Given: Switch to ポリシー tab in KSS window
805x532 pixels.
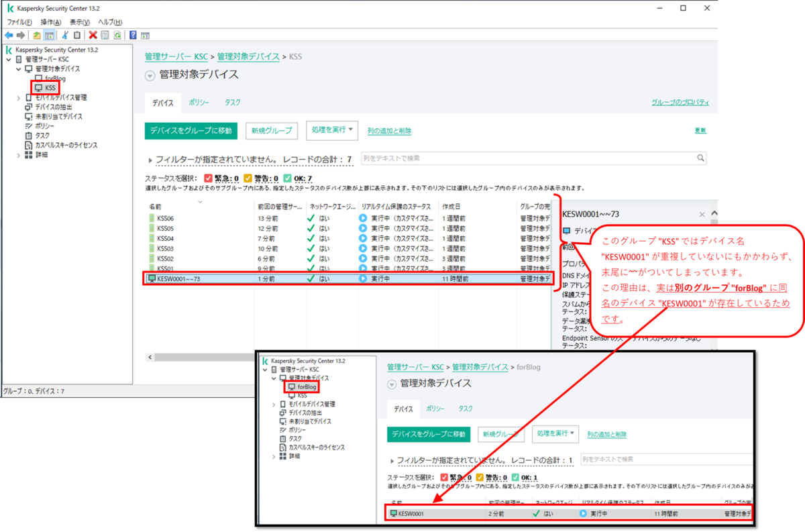Looking at the screenshot, I should tap(199, 103).
